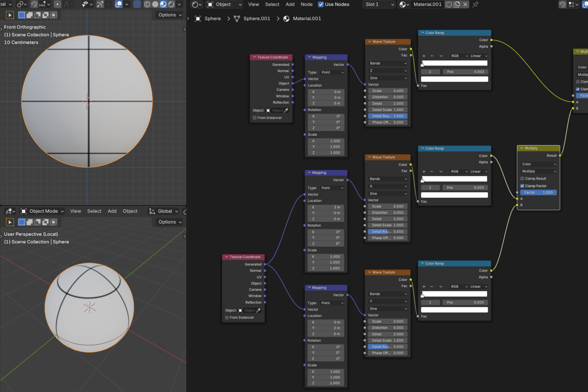Toggle X-ray in the top viewport header
This screenshot has width=588, height=392.
(137, 5)
